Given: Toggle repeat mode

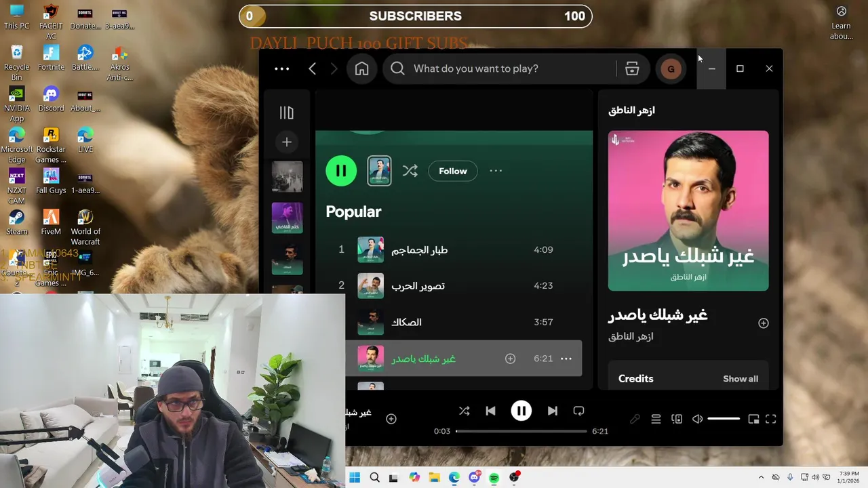Looking at the screenshot, I should [578, 411].
